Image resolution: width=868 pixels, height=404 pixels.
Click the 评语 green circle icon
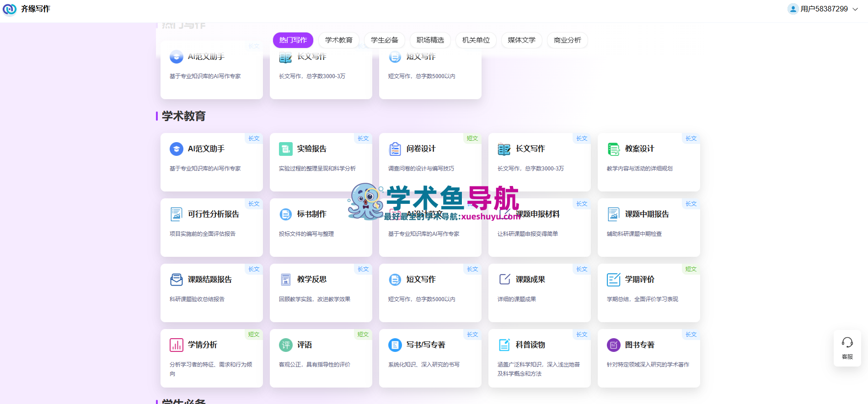tap(286, 345)
